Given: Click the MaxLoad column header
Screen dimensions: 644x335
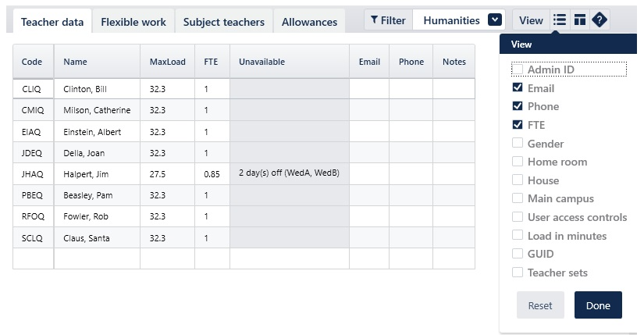Looking at the screenshot, I should coord(167,62).
